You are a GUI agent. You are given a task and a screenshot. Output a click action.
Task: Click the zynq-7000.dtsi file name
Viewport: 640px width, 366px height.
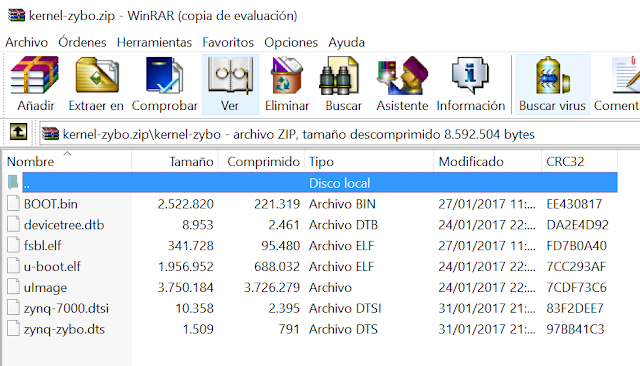[66, 308]
